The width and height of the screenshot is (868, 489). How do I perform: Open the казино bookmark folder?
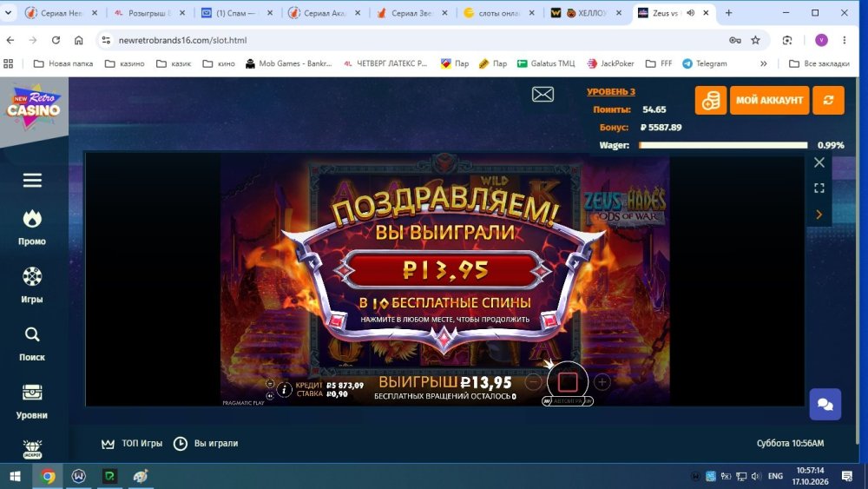125,63
